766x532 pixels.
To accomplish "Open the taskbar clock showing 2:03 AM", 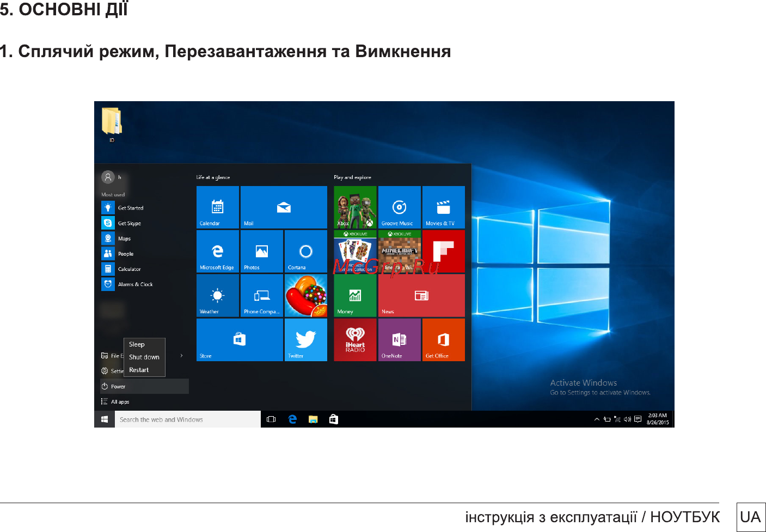I will pyautogui.click(x=658, y=419).
